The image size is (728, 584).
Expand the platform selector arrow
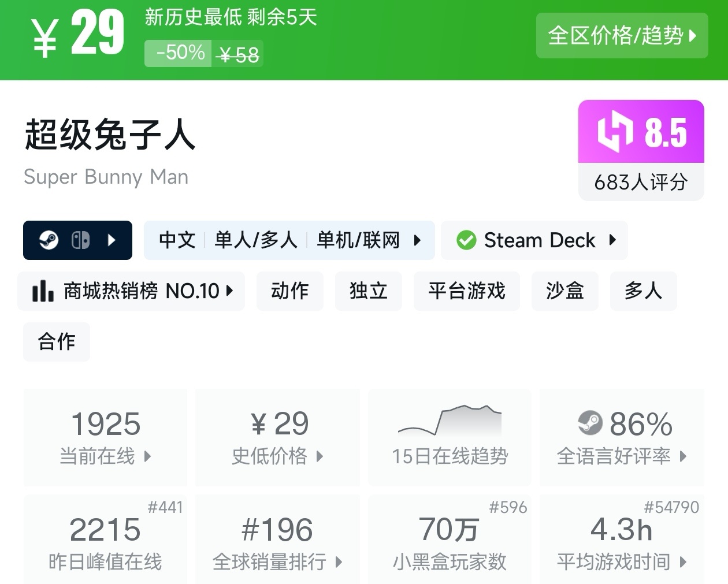point(112,240)
